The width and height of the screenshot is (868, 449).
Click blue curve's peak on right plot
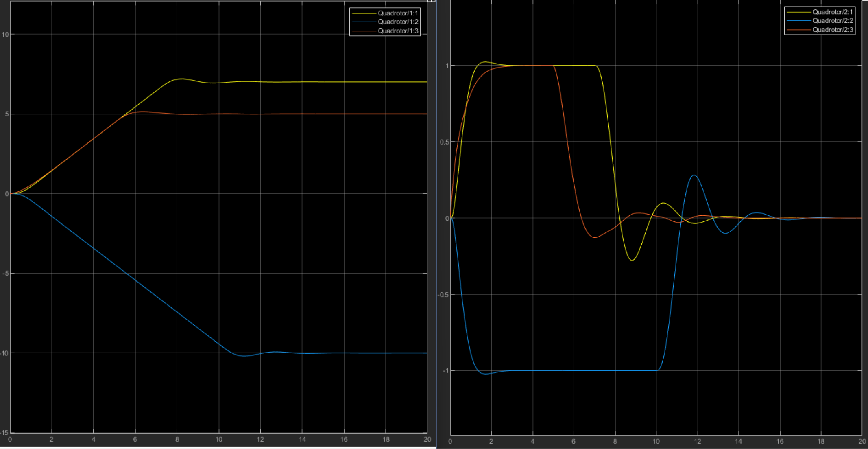coord(694,175)
